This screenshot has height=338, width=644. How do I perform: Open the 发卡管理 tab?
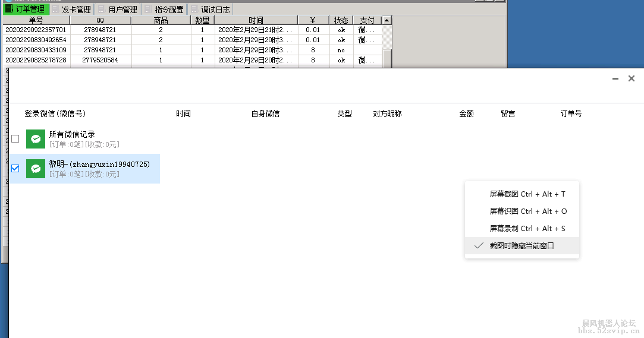pyautogui.click(x=72, y=9)
